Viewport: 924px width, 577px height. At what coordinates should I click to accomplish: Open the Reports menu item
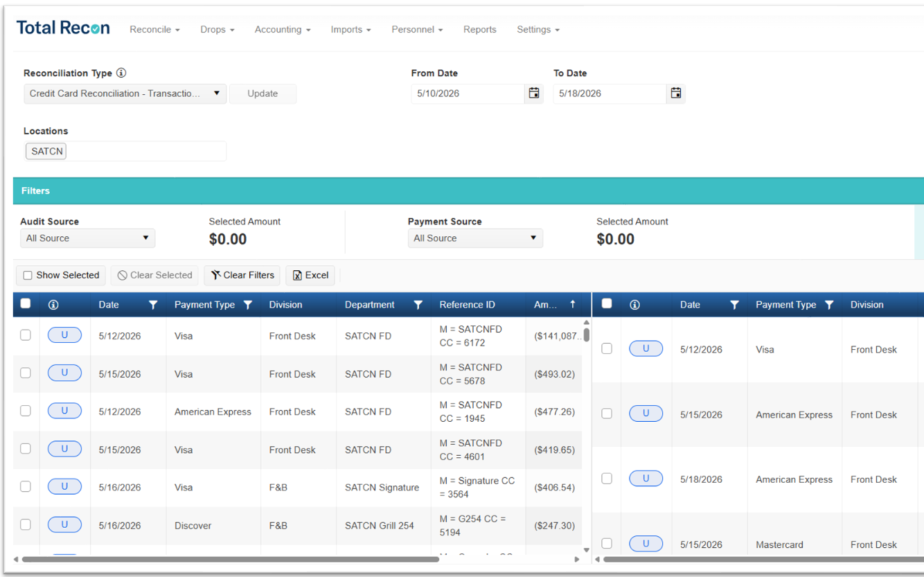480,30
